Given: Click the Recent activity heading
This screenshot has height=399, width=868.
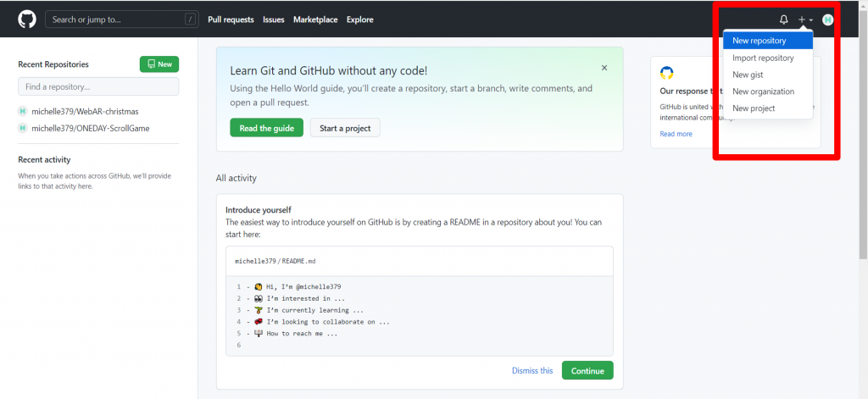Looking at the screenshot, I should point(44,160).
